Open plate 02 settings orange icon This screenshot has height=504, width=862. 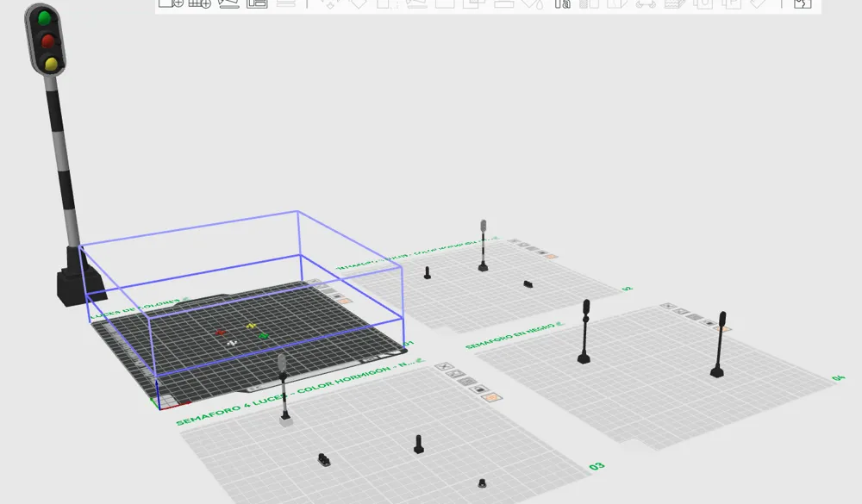pos(552,256)
